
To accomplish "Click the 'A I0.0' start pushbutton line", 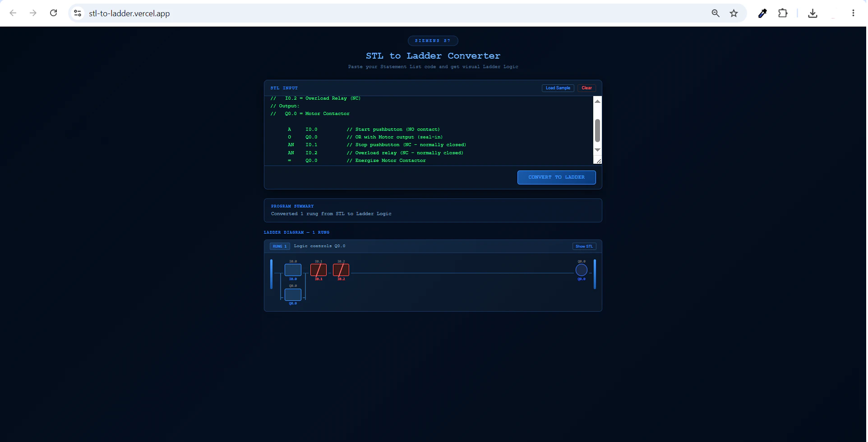I will 364,129.
